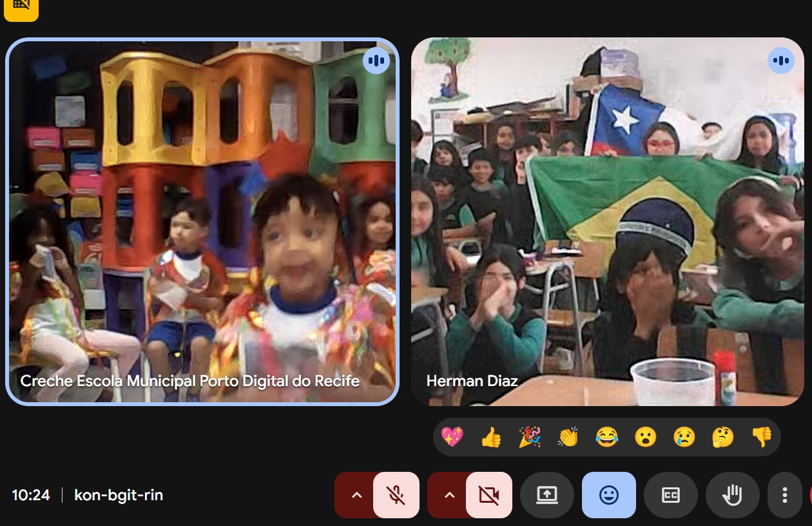
Task: Send the party popper reaction
Action: [x=530, y=437]
